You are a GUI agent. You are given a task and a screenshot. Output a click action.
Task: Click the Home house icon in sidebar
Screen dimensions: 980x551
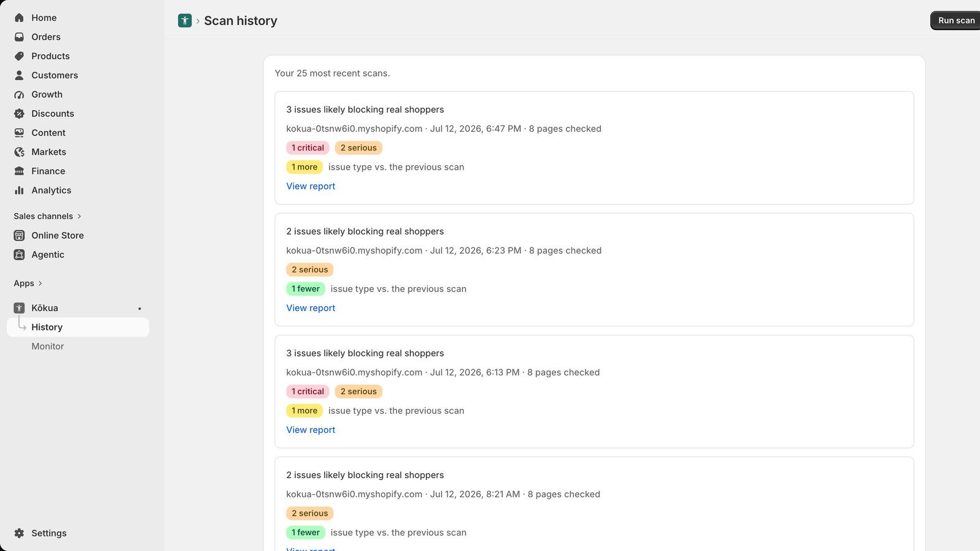pos(19,18)
